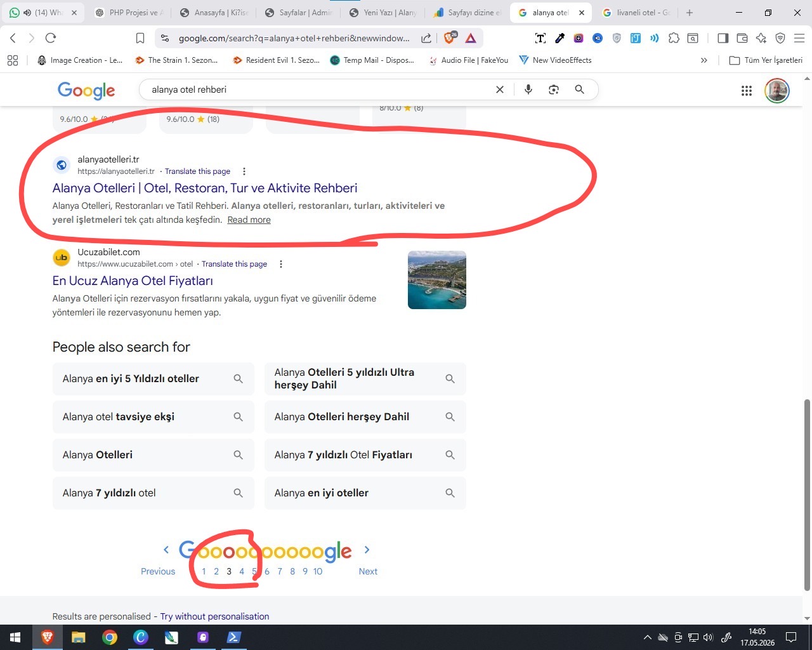The height and width of the screenshot is (650, 812).
Task: Open Leo AI sparkle icon
Action: click(761, 38)
